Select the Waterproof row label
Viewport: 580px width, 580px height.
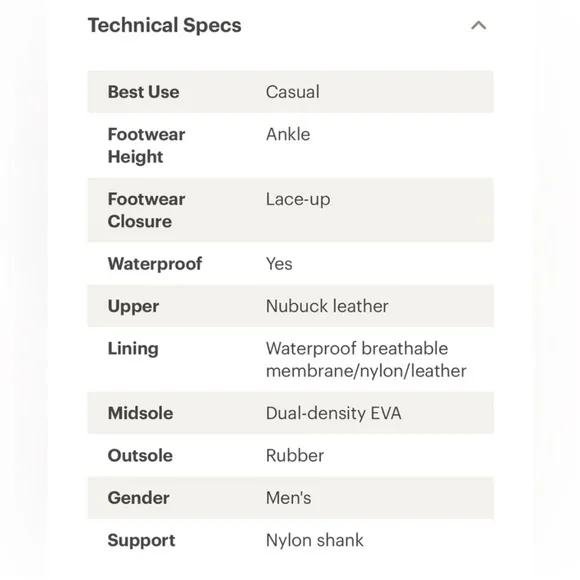coord(155,264)
